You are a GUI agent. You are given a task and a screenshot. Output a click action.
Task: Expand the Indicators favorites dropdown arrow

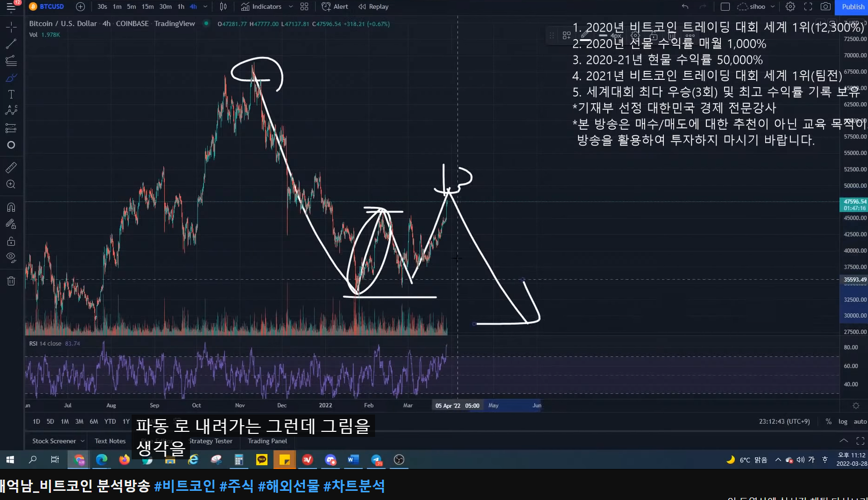tap(291, 7)
